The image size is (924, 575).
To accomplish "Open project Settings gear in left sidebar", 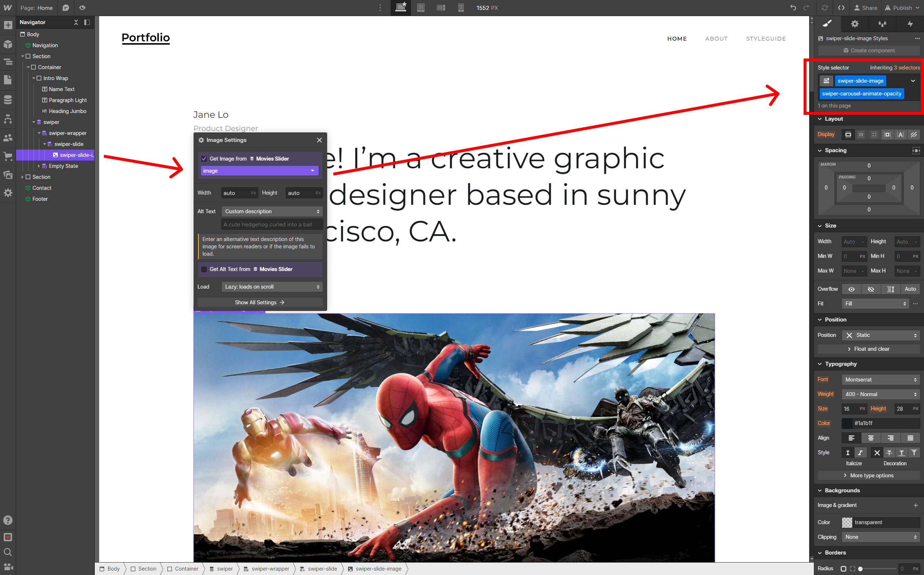I will point(8,193).
